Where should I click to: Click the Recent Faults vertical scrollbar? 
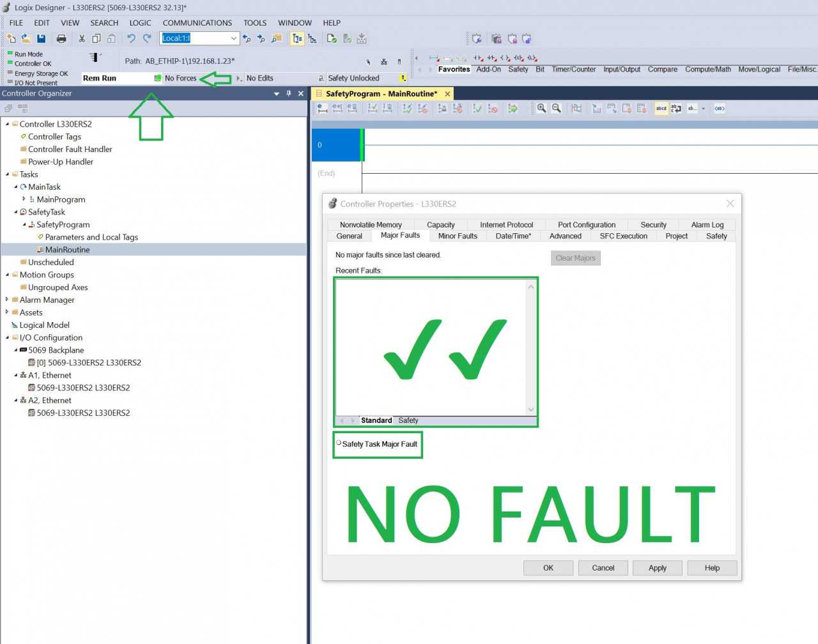(x=530, y=348)
